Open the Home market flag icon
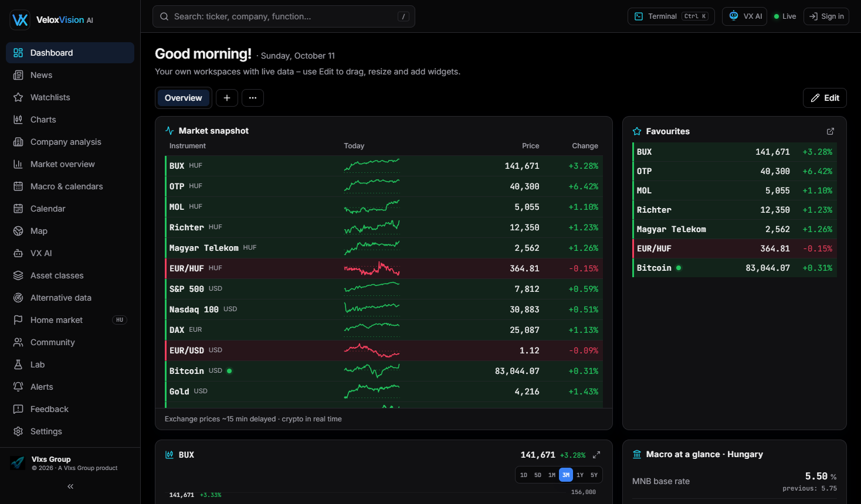This screenshot has height=504, width=861. (x=18, y=320)
